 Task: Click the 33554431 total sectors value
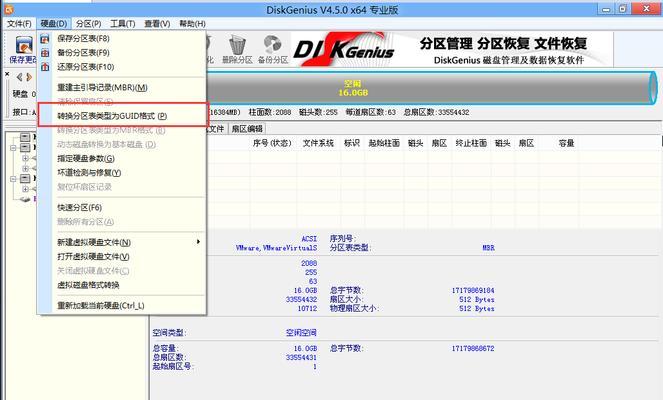(x=301, y=357)
